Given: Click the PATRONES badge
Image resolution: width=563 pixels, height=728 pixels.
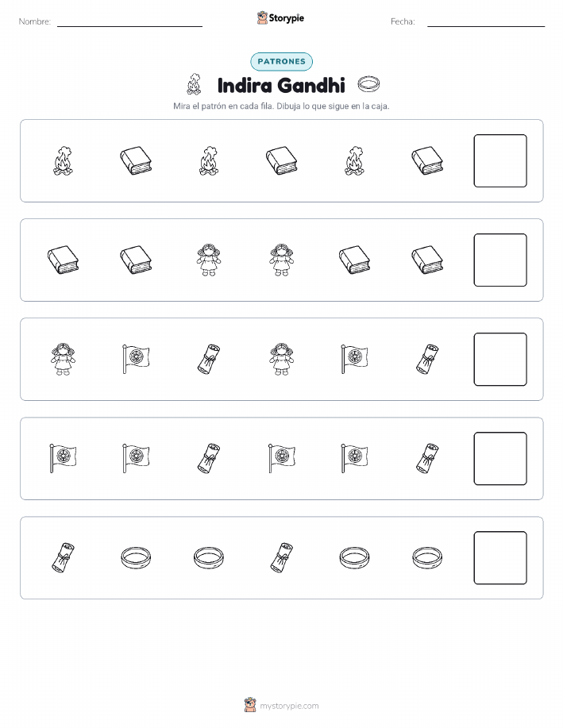Looking at the screenshot, I should 281,61.
